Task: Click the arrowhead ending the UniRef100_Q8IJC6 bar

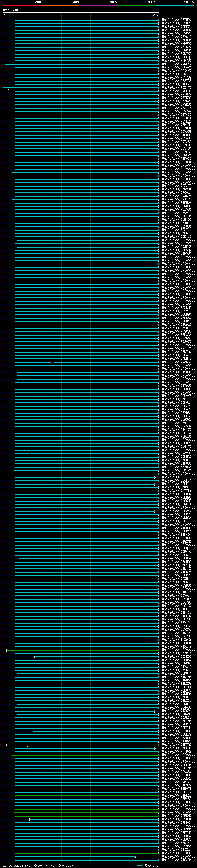Action: pos(155,477)
